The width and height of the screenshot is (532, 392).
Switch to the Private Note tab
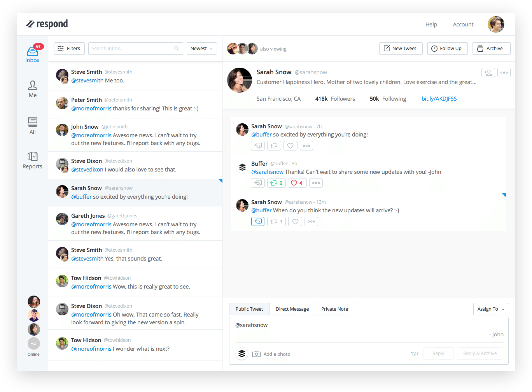(x=334, y=309)
